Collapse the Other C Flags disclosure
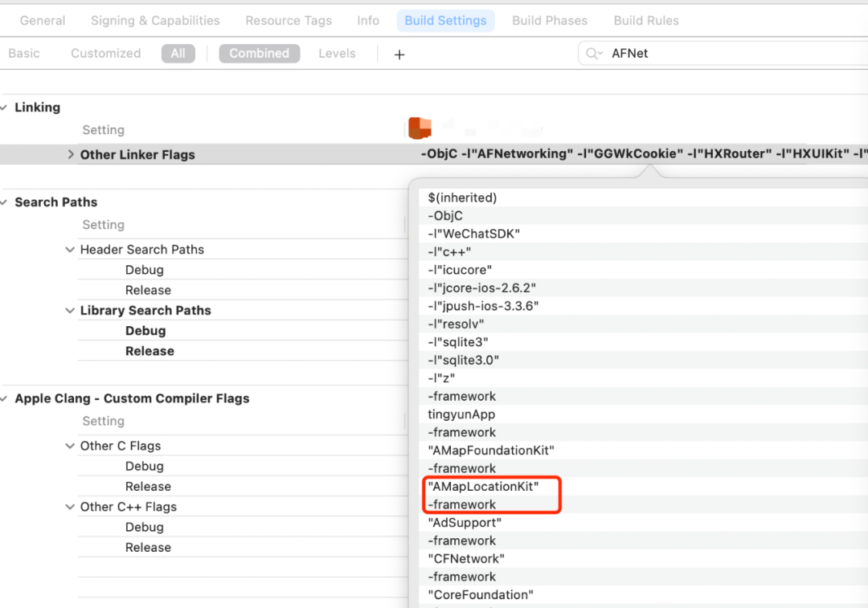868x608 pixels. pyautogui.click(x=70, y=446)
